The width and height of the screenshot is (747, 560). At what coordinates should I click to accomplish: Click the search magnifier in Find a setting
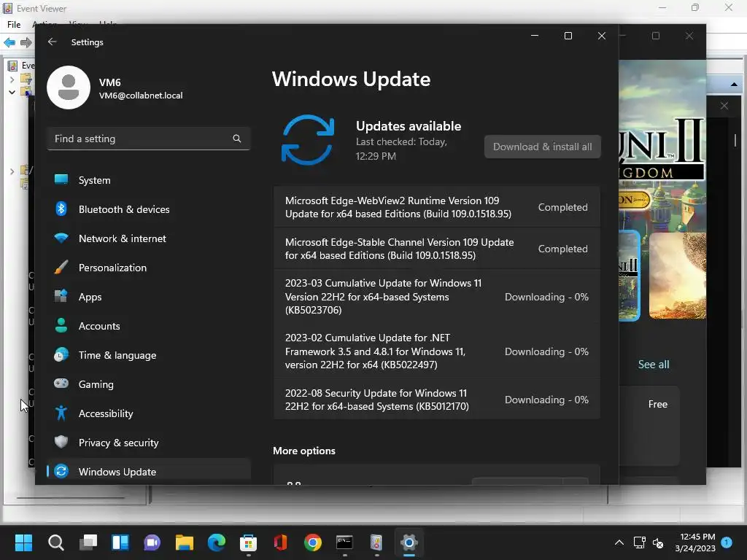(x=237, y=139)
